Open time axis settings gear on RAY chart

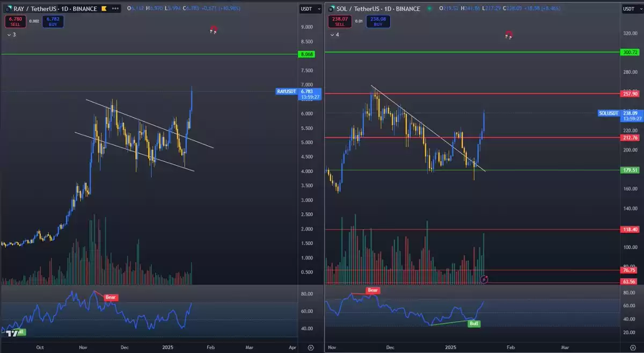311,347
